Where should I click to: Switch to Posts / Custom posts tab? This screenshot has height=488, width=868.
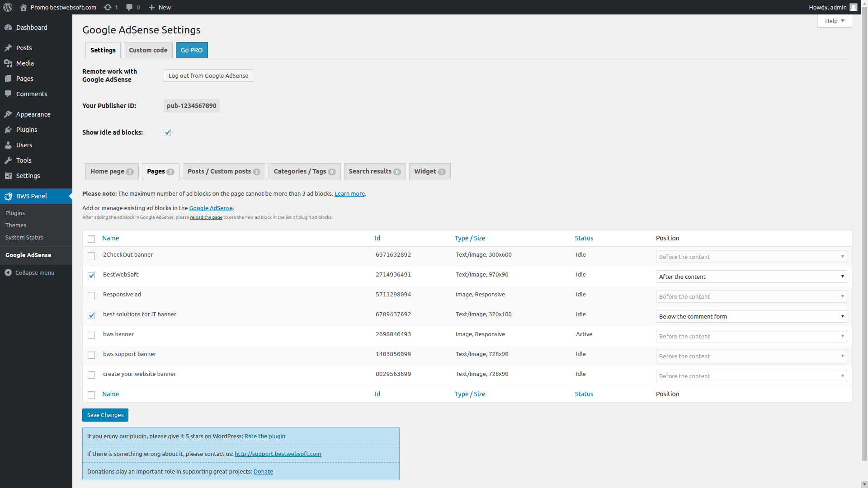(224, 171)
